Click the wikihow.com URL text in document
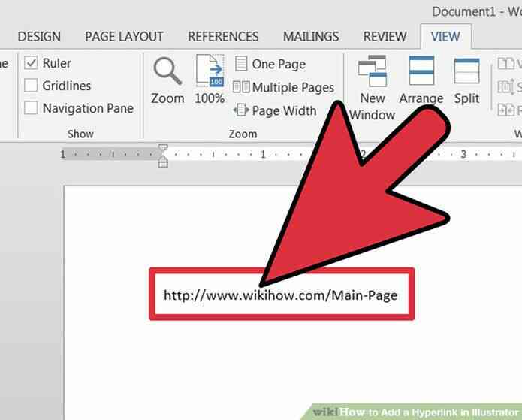Image resolution: width=522 pixels, height=420 pixels. pyautogui.click(x=281, y=295)
